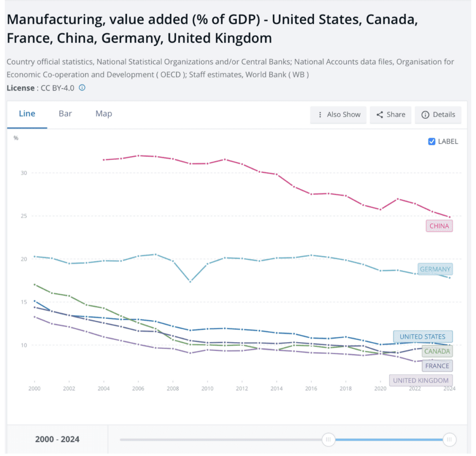Switch to the Bar tab

tap(65, 113)
